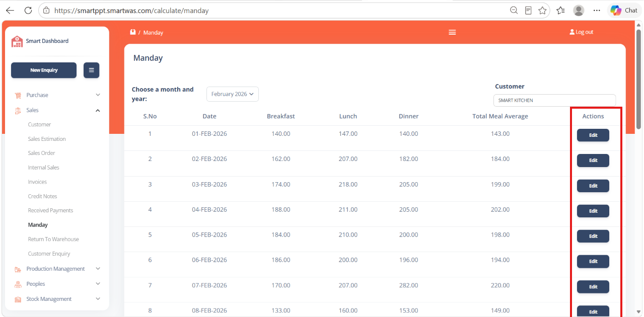Click breakfast value 140.00 for 01-FEB-2026
This screenshot has height=317, width=644.
tap(281, 134)
